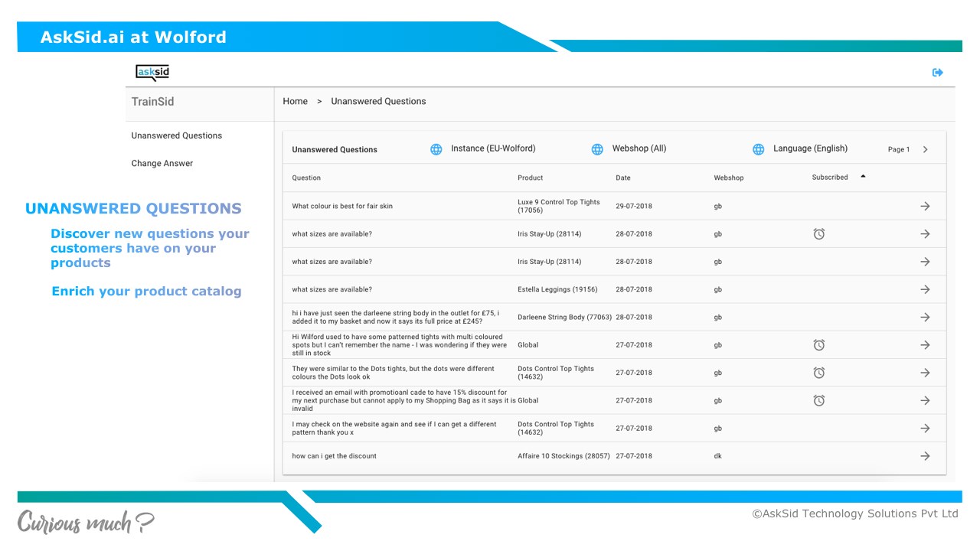The image size is (980, 551).
Task: Click 'I may check on the website again' question
Action: [x=394, y=429]
